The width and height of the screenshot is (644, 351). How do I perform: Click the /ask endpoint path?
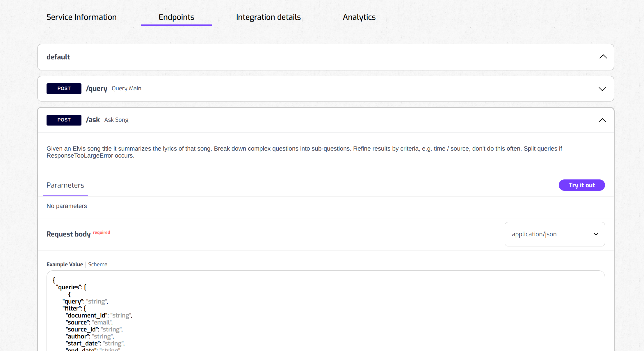(x=93, y=120)
